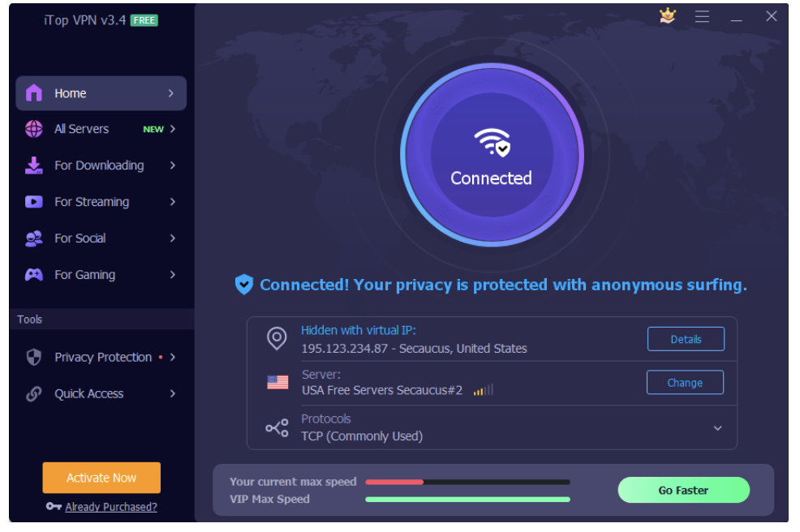Click the Privacy Protection shield icon
This screenshot has height=532, width=800.
click(x=34, y=357)
